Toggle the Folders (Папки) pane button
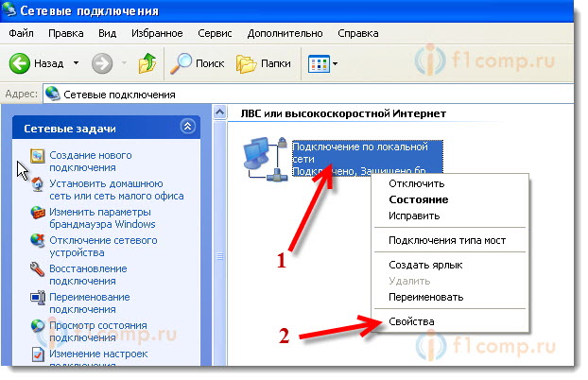 [x=248, y=64]
